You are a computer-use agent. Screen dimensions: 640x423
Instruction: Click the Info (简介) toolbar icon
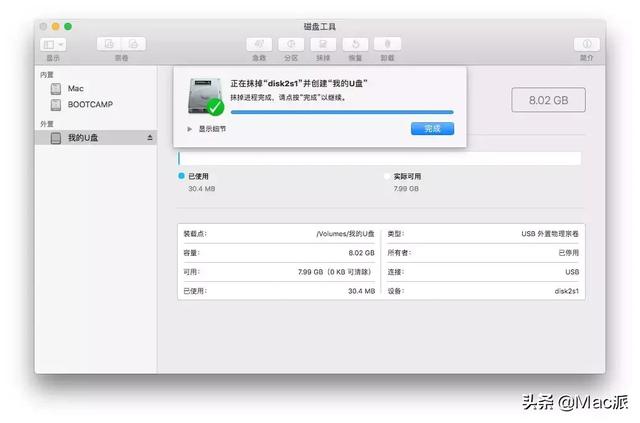pyautogui.click(x=587, y=44)
